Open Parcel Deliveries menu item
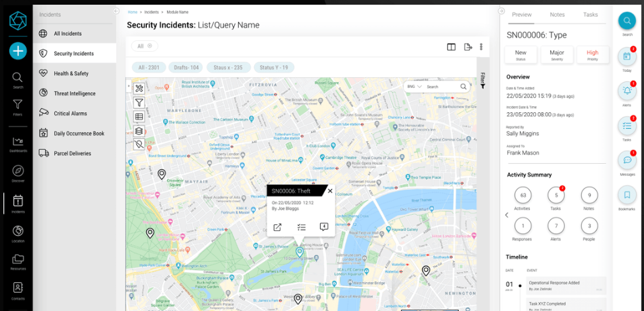644x311 pixels. pyautogui.click(x=74, y=153)
